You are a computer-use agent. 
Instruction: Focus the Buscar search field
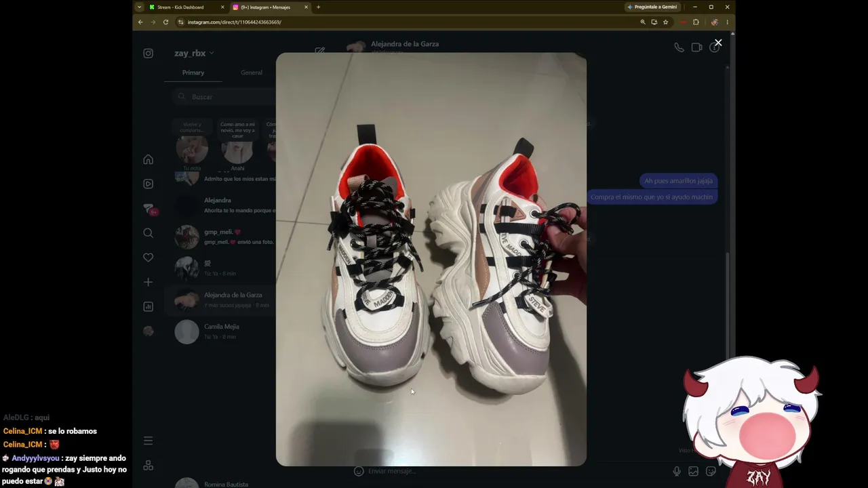tap(224, 97)
